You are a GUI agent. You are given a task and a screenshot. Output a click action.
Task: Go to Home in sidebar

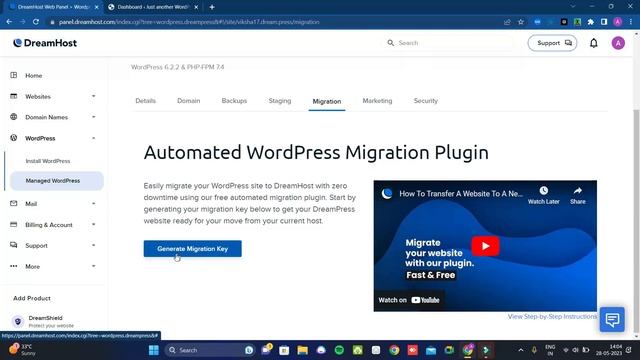pos(33,76)
